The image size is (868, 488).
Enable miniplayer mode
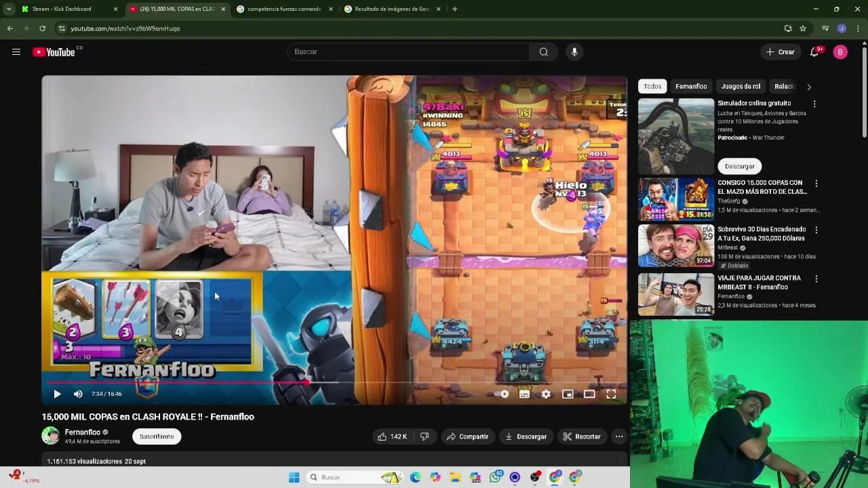(568, 394)
